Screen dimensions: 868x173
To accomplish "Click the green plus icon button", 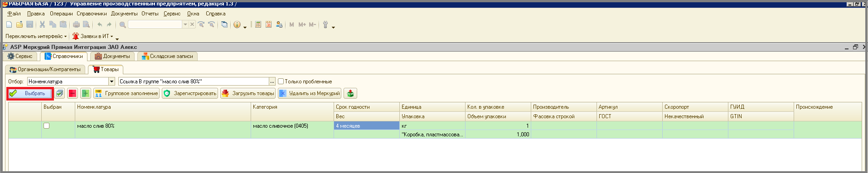I will [x=85, y=93].
